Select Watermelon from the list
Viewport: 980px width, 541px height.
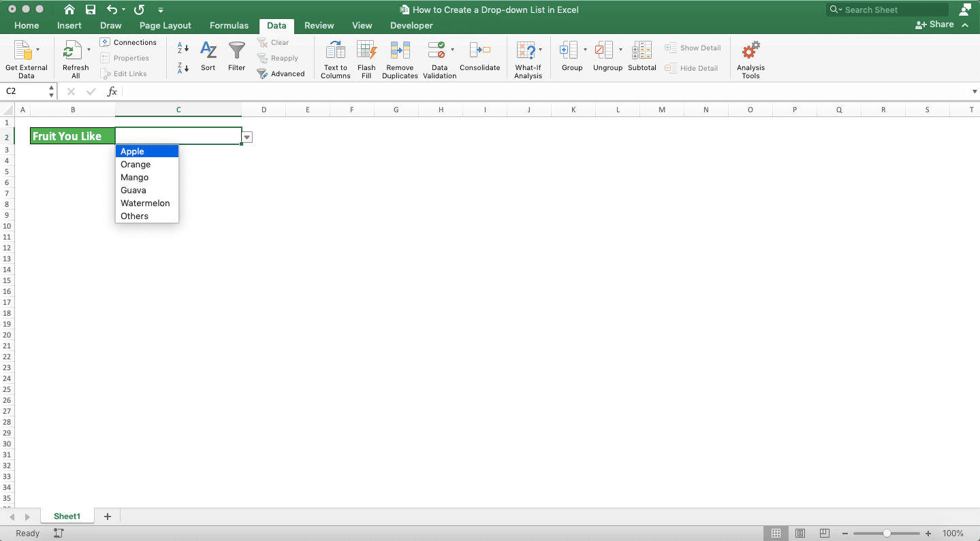147,203
